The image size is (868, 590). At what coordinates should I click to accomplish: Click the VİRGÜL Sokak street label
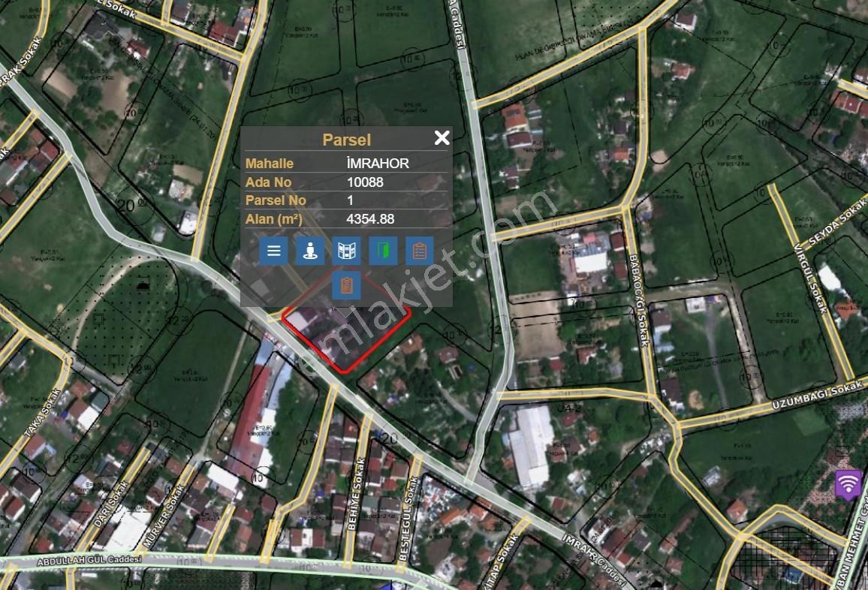click(x=810, y=278)
